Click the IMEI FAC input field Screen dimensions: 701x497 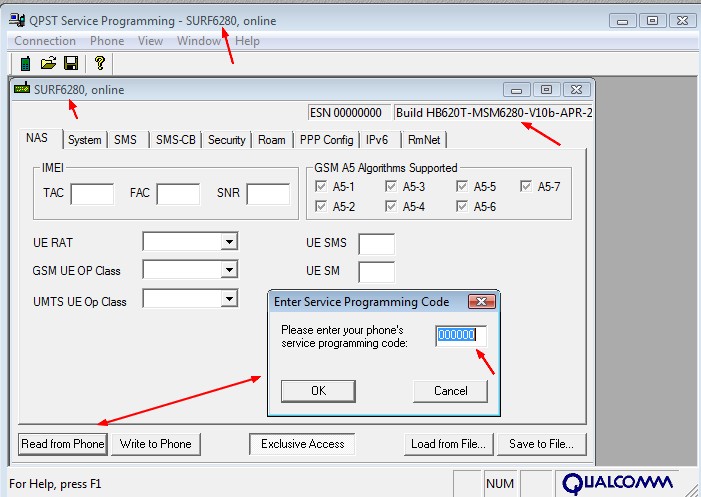(x=178, y=194)
